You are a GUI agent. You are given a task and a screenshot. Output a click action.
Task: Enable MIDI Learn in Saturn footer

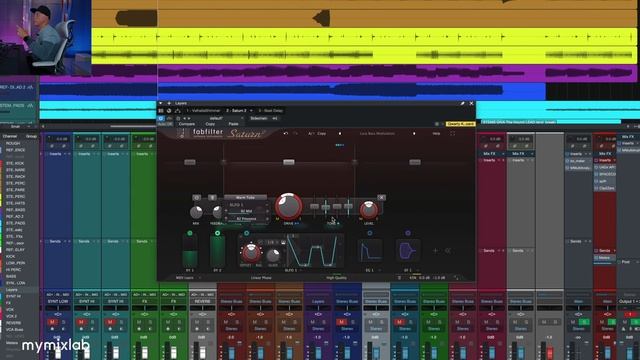(184, 278)
